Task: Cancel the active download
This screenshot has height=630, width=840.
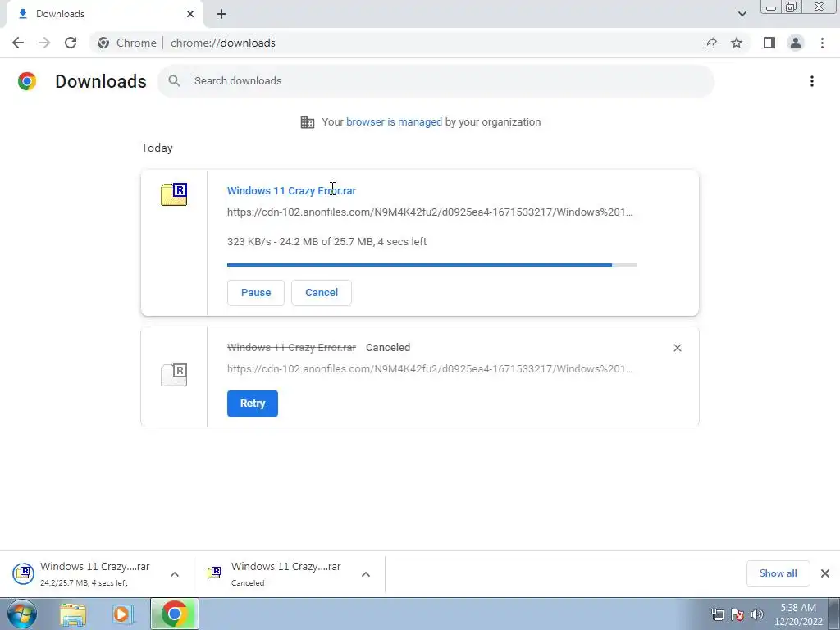Action: pos(322,293)
